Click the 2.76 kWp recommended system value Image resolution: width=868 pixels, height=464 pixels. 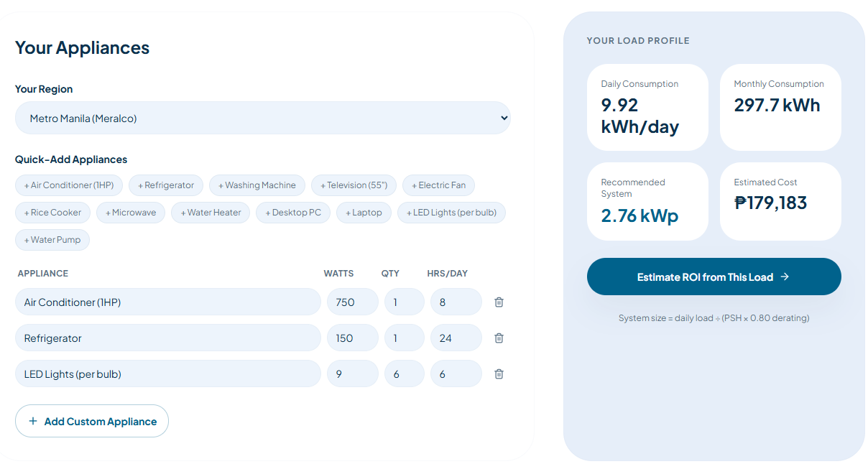(x=640, y=215)
